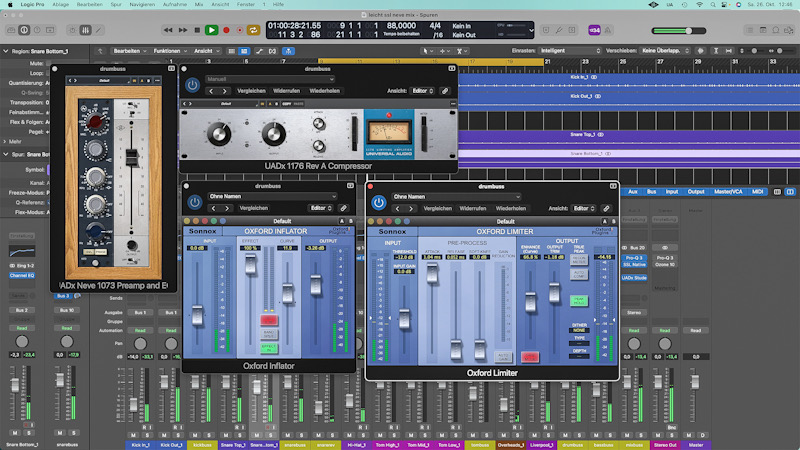Start playback with the green Play button
The width and height of the screenshot is (800, 450).
tap(211, 30)
